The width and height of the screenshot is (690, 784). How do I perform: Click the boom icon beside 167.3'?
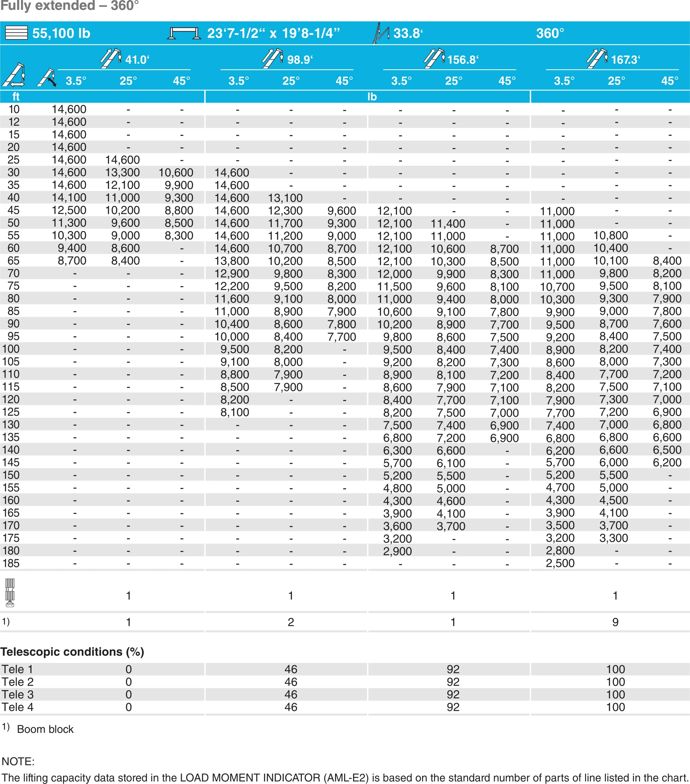click(597, 58)
